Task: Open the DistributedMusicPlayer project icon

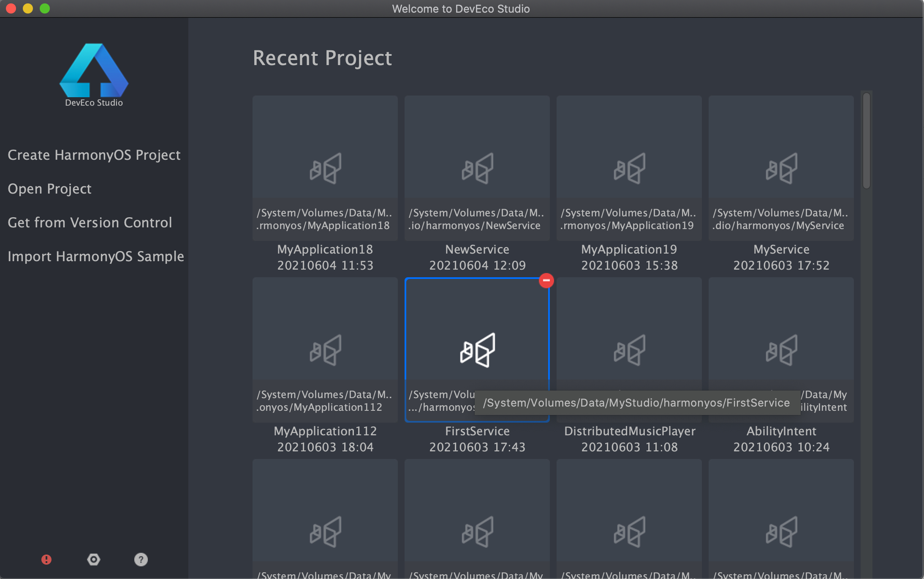Action: pos(629,350)
